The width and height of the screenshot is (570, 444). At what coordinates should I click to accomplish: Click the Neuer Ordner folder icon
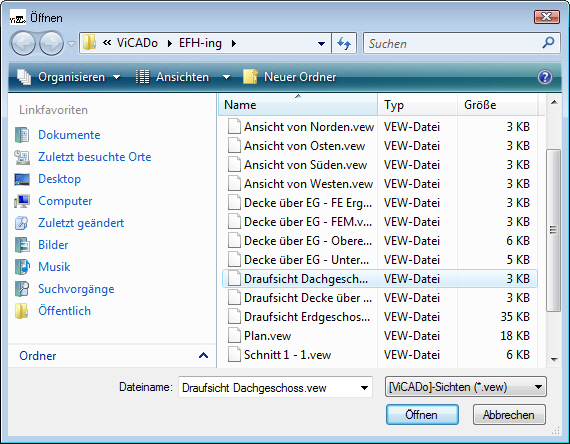[250, 77]
